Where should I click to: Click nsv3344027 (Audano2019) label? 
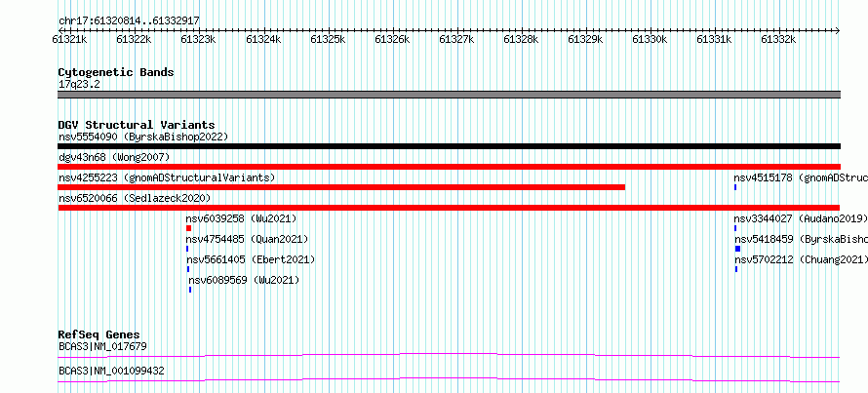[x=801, y=218]
